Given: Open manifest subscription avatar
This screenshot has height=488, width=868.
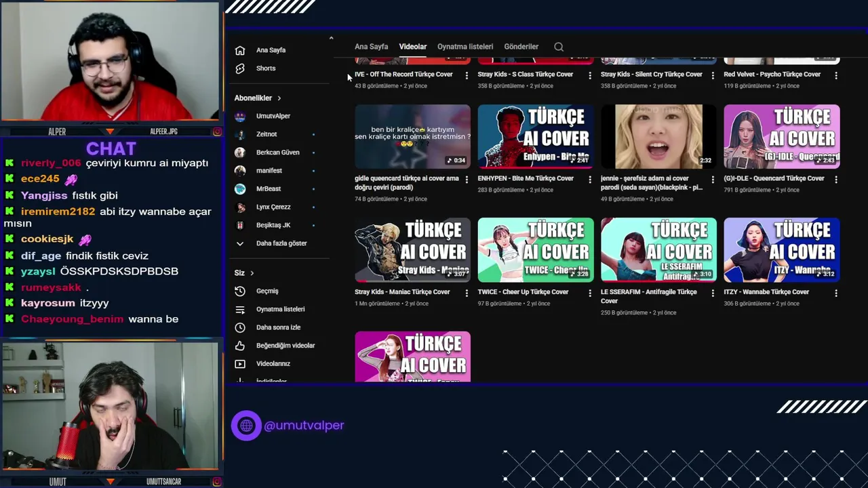Looking at the screenshot, I should pyautogui.click(x=239, y=171).
